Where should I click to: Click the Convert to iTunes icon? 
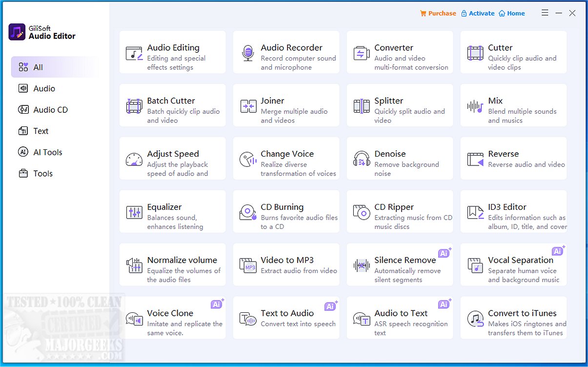pos(475,319)
